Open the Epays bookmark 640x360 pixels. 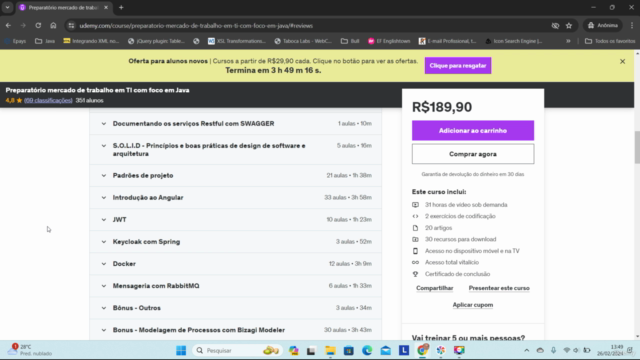click(x=15, y=41)
